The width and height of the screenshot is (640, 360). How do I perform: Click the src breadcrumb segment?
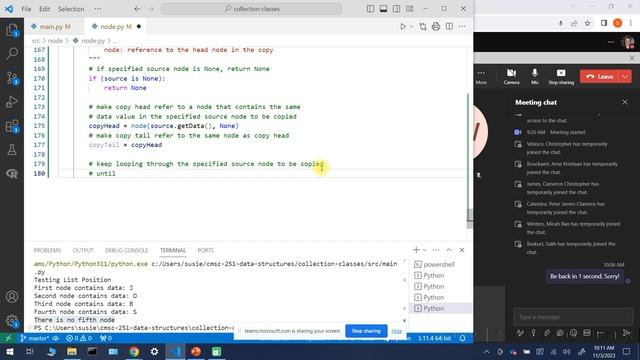tap(36, 41)
